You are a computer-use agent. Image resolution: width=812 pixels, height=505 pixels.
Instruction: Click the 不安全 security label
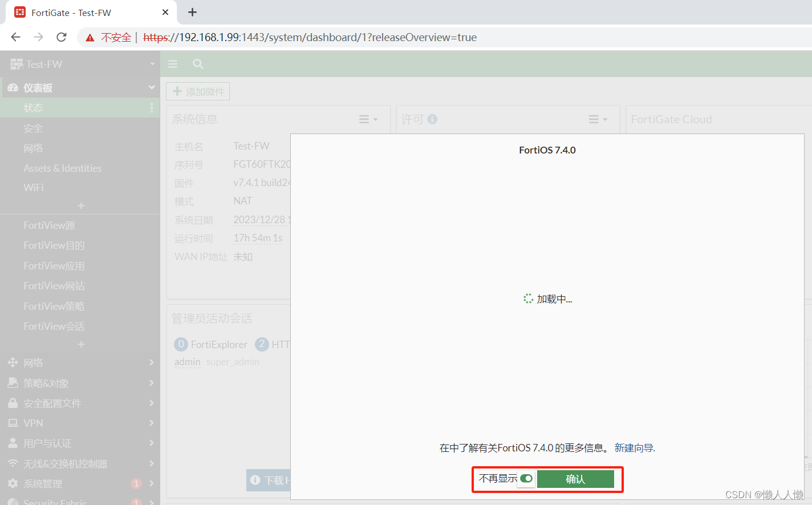(116, 37)
